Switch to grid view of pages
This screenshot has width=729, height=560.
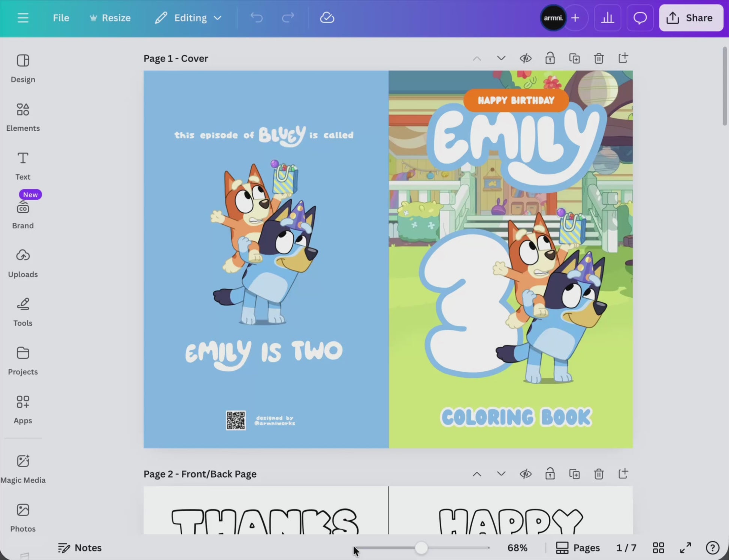click(658, 548)
